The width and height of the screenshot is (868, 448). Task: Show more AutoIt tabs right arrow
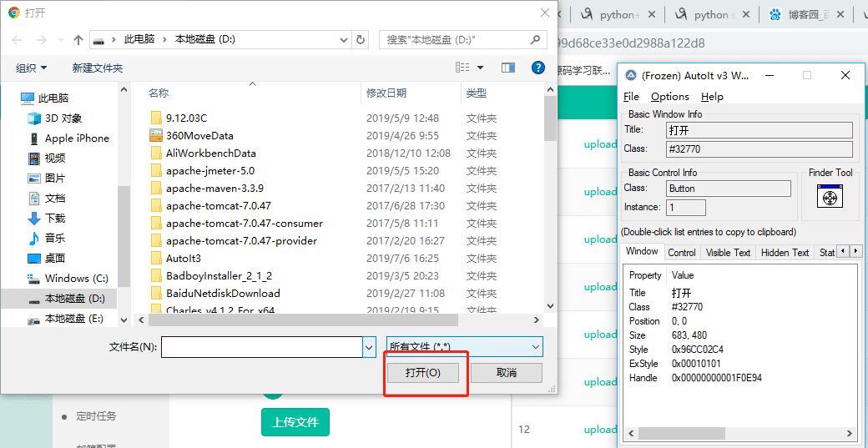coord(855,252)
